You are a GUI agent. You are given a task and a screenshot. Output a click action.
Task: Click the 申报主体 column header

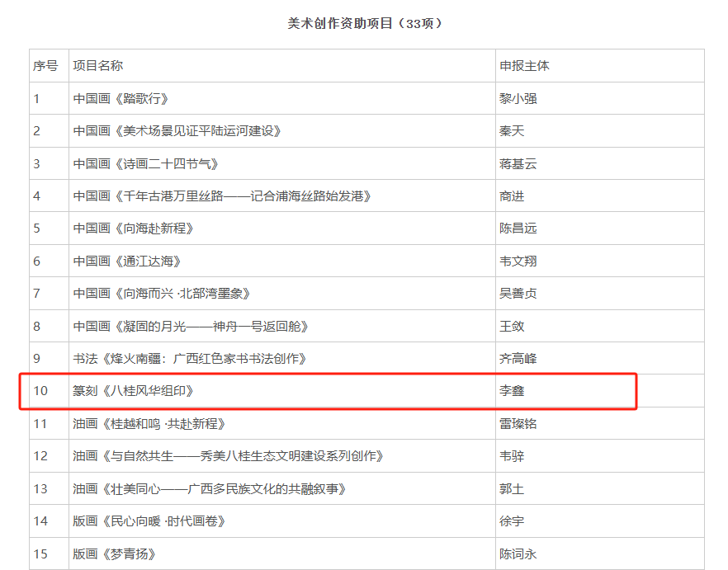coord(524,66)
